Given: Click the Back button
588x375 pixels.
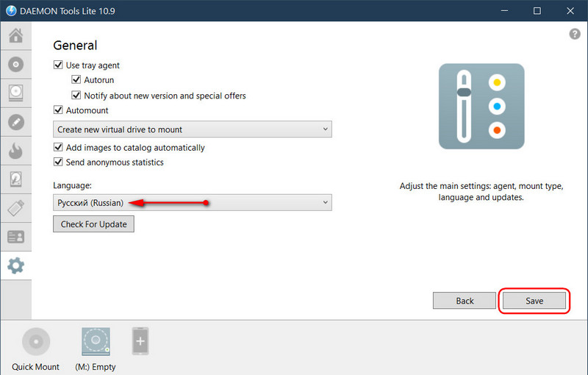Looking at the screenshot, I should click(465, 301).
